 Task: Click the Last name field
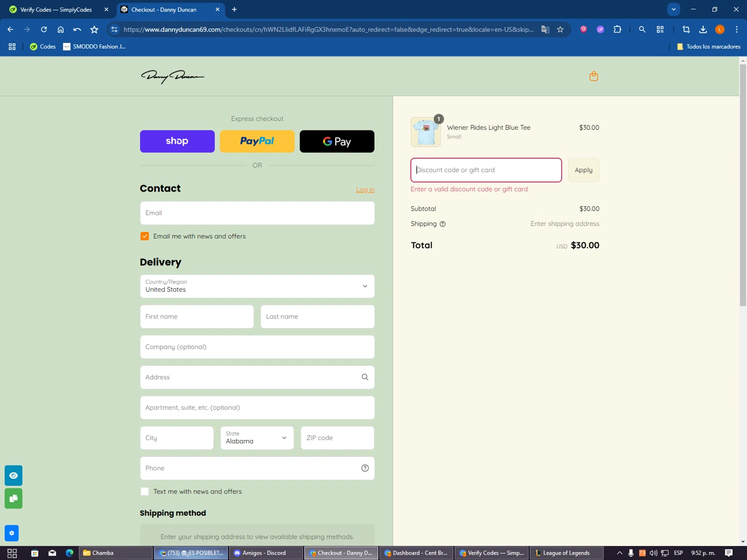click(317, 317)
